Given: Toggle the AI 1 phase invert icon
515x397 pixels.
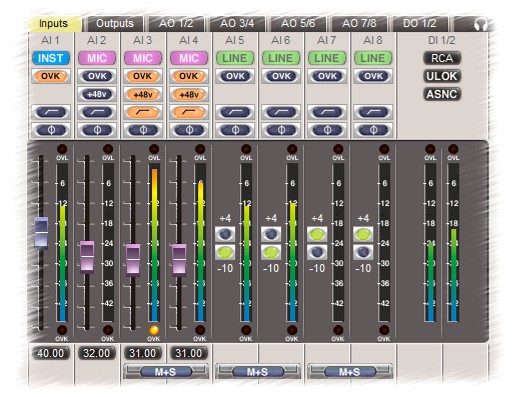Looking at the screenshot, I should point(51,130).
